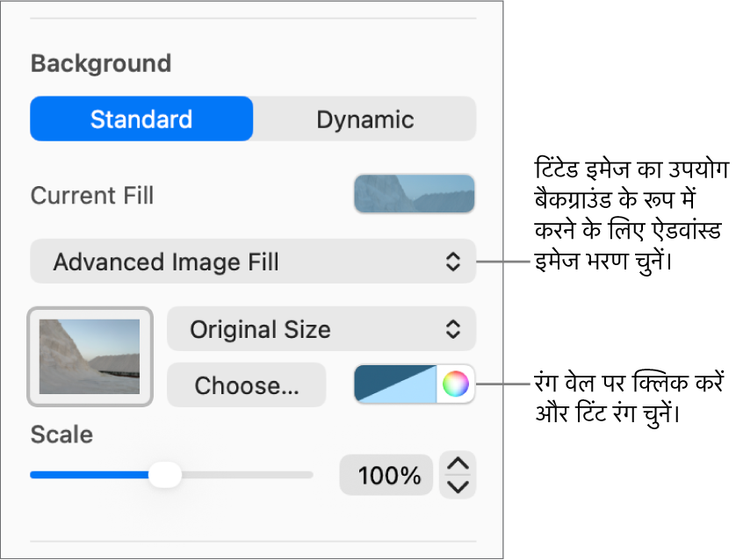736x560 pixels.
Task: Click the Background section heading
Action: click(x=100, y=64)
